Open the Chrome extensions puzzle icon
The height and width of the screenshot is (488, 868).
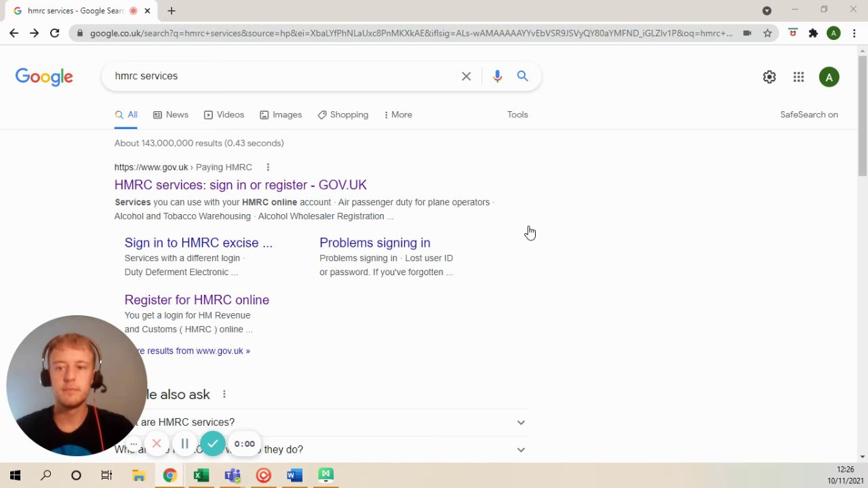pyautogui.click(x=813, y=33)
